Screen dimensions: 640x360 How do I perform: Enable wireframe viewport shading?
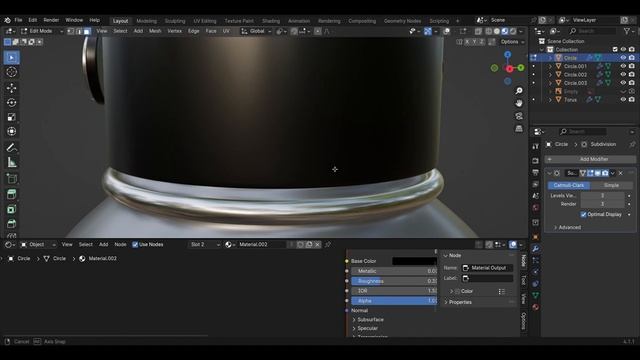point(489,31)
